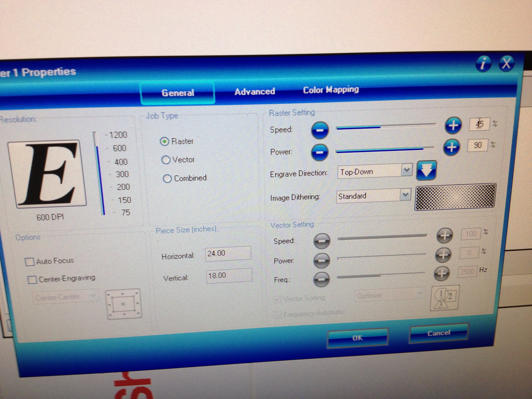Select 300 on the resolution scale
The height and width of the screenshot is (399, 532).
pyautogui.click(x=122, y=174)
